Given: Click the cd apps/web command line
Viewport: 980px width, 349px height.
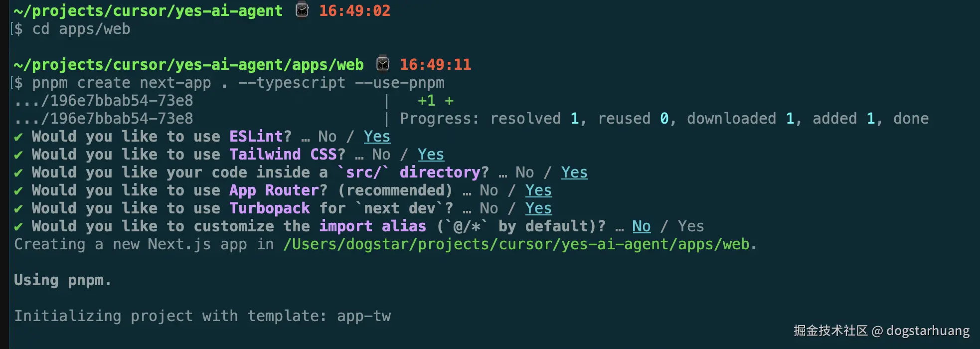Looking at the screenshot, I should point(81,29).
